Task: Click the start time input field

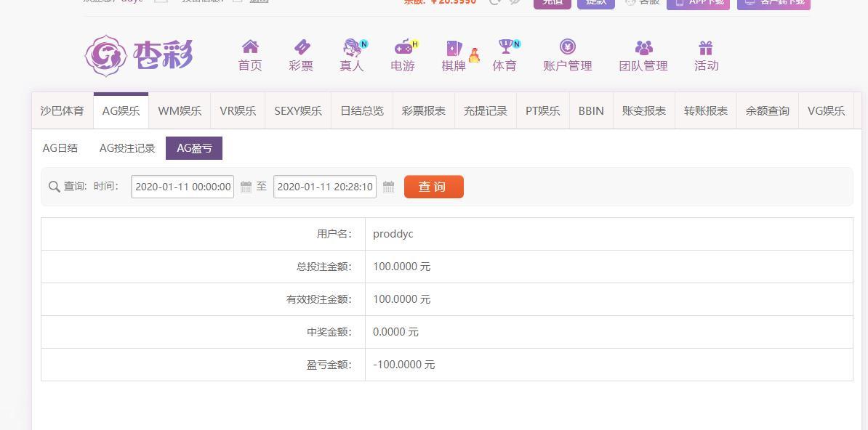Action: point(182,187)
